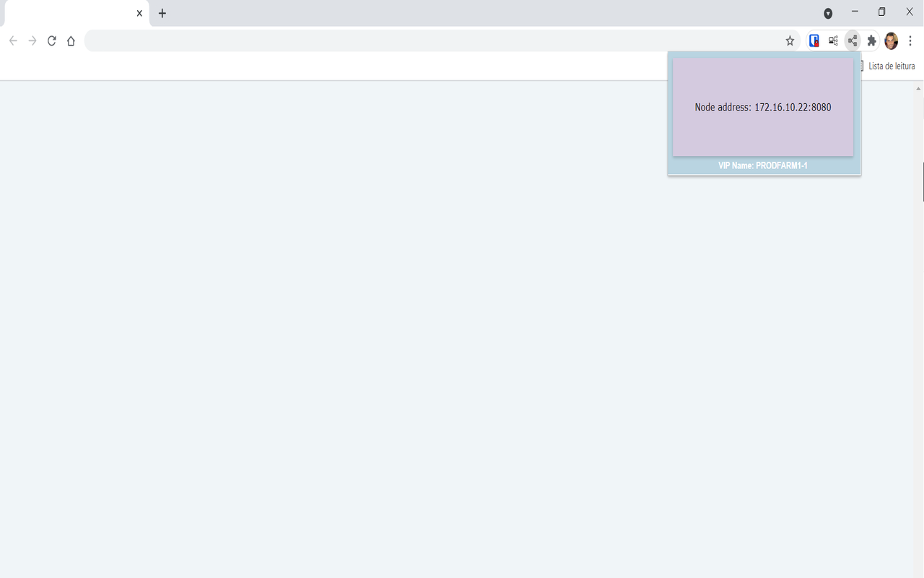924x578 pixels.
Task: Click the VIP Name: PRODFARM1-1 label
Action: click(763, 165)
